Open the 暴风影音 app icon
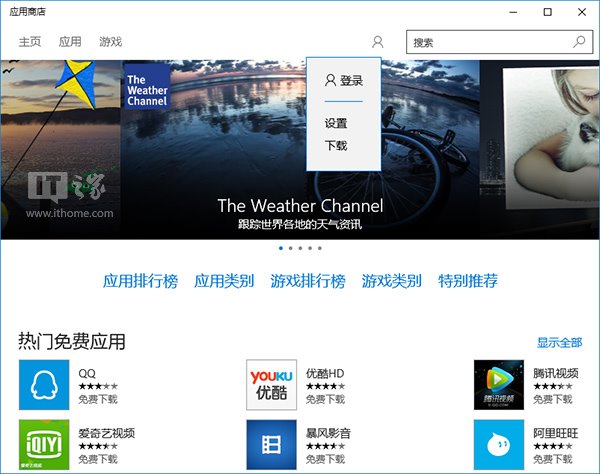The image size is (600, 474). point(271,445)
